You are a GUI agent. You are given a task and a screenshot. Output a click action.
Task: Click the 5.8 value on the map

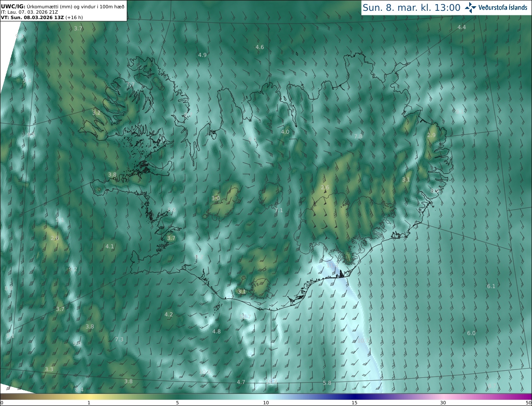pyautogui.click(x=327, y=383)
